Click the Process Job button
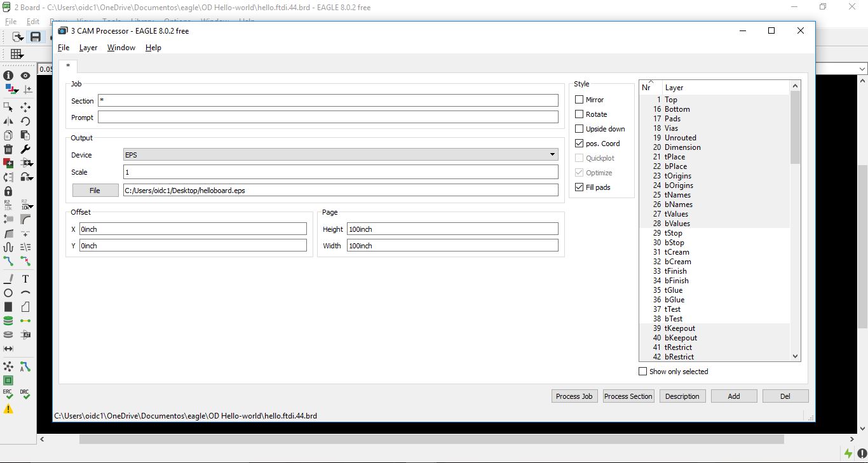Image resolution: width=868 pixels, height=463 pixels. point(574,396)
